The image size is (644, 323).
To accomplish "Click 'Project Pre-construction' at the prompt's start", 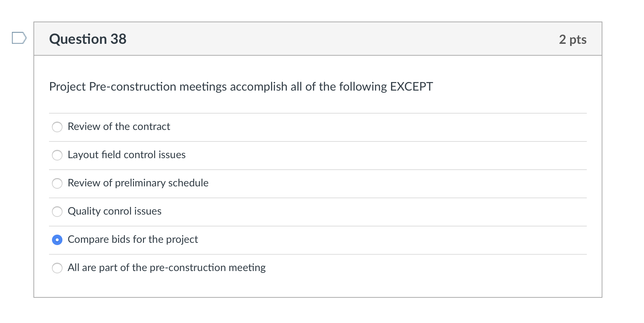I will pos(113,87).
